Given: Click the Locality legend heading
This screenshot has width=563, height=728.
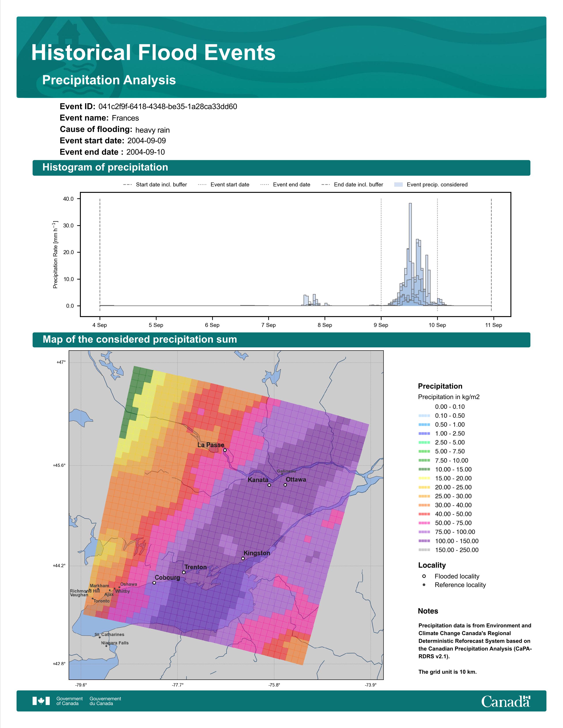Looking at the screenshot, I should 432,565.
